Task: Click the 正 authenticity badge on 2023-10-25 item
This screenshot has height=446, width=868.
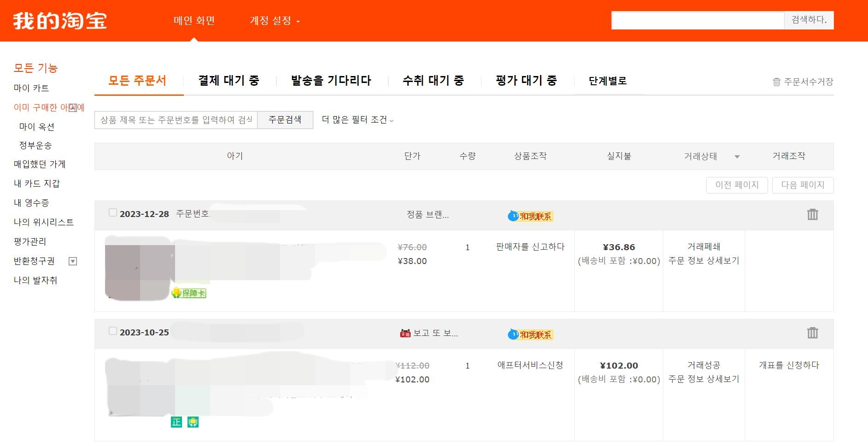Action: (176, 422)
